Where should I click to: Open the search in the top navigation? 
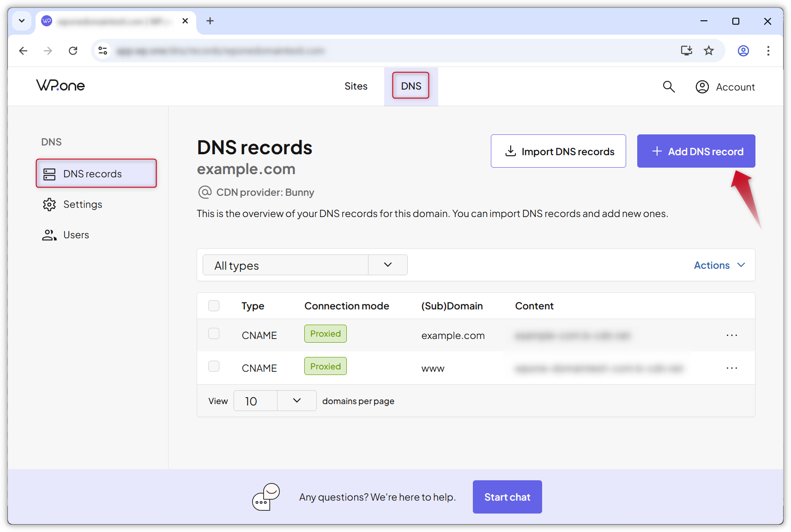(669, 86)
